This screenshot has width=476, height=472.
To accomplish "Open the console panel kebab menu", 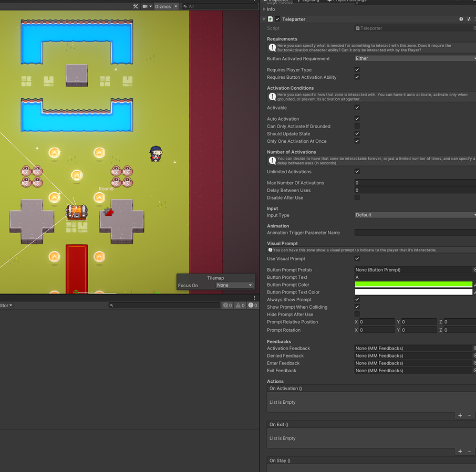I will coord(254,298).
